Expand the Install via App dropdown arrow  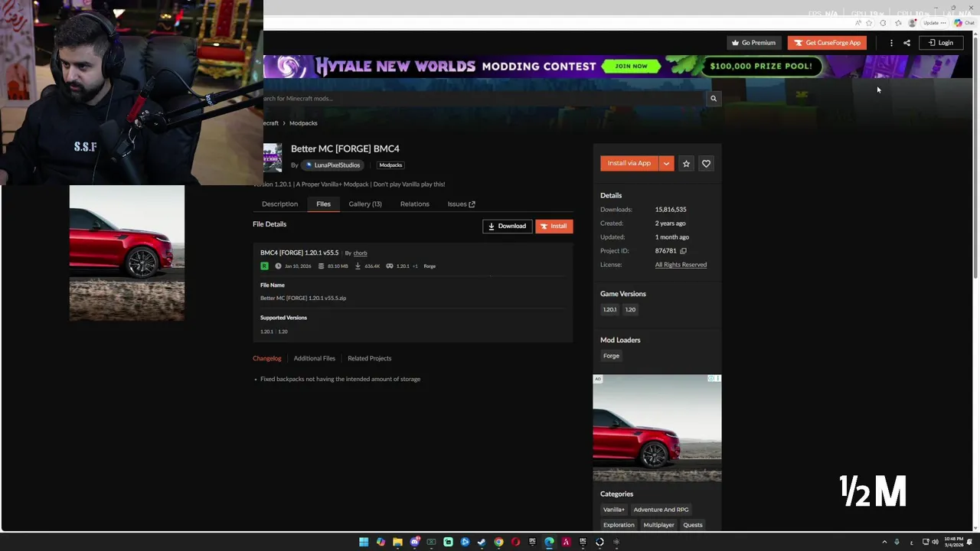point(666,163)
